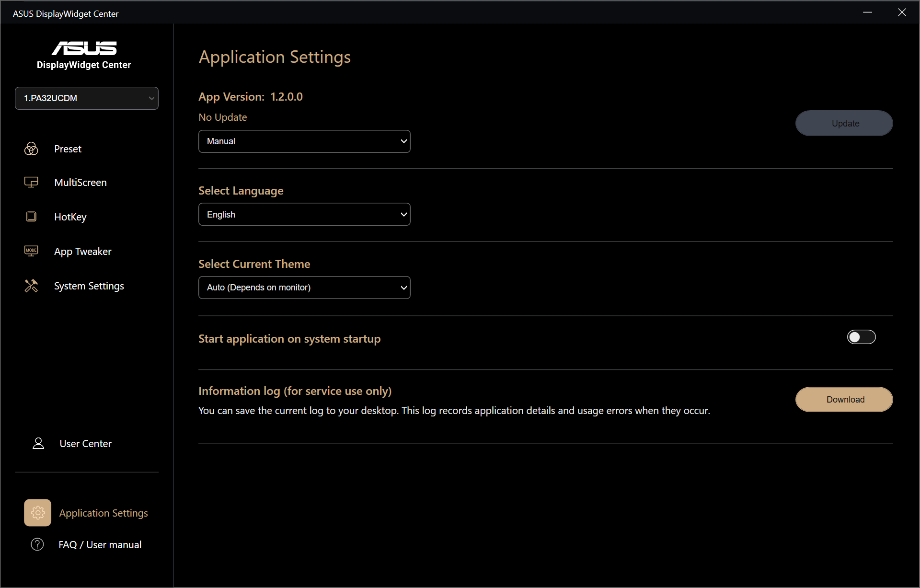Expand the Manual update mode dropdown
Screen dimensions: 920x588
pos(304,141)
